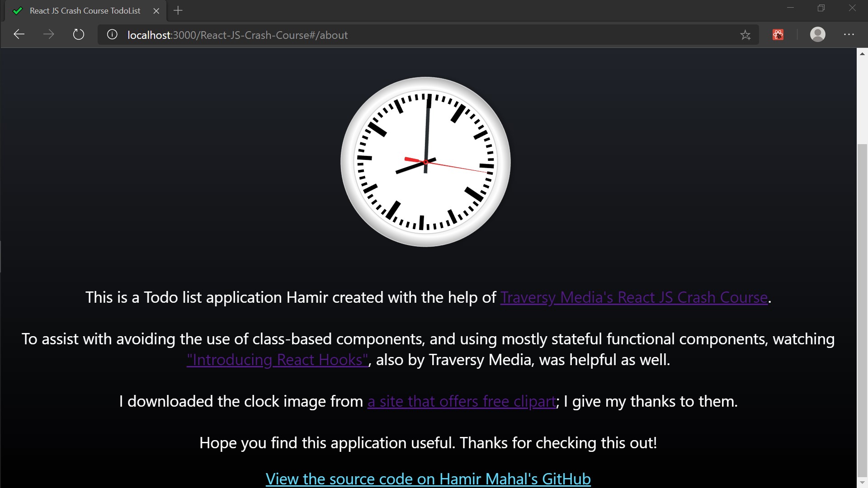Open the browser settings ellipsis menu
The height and width of the screenshot is (488, 868).
coord(849,34)
